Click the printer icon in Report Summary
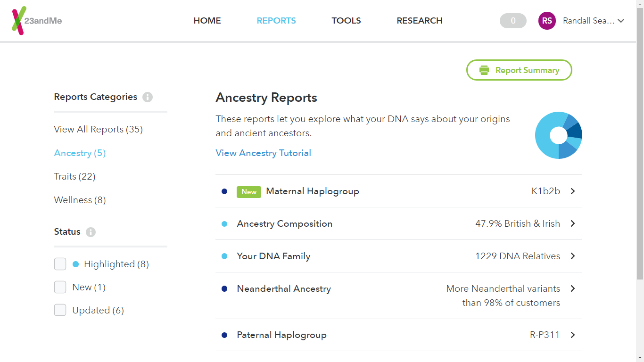 pyautogui.click(x=484, y=70)
